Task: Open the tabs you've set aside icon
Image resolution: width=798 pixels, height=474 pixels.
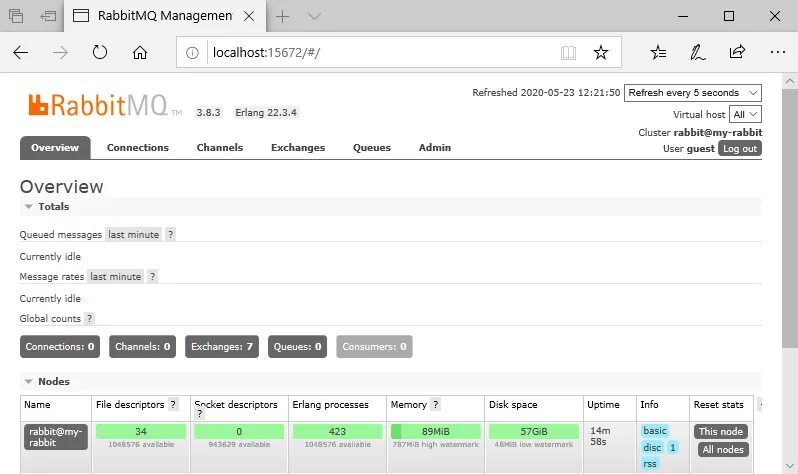Action: 16,16
